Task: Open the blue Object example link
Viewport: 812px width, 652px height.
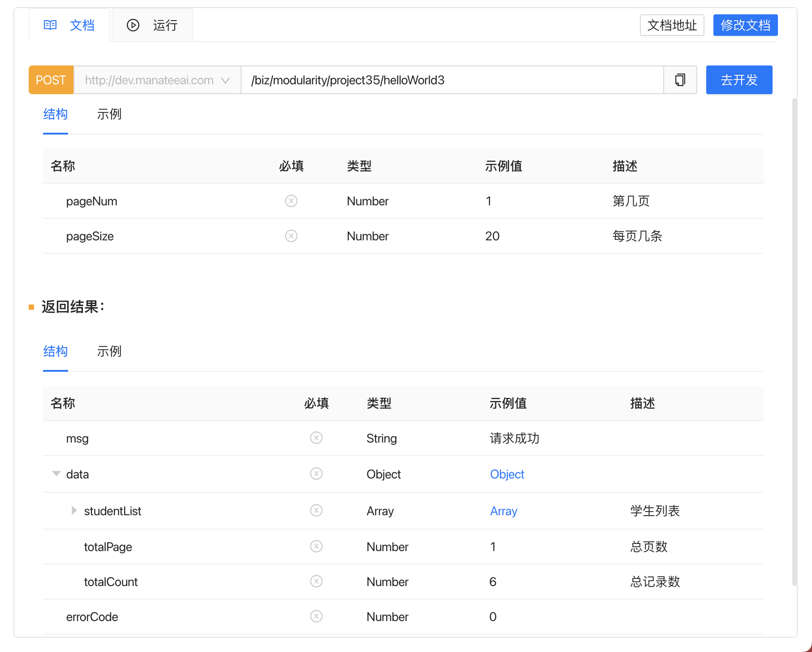Action: [507, 474]
